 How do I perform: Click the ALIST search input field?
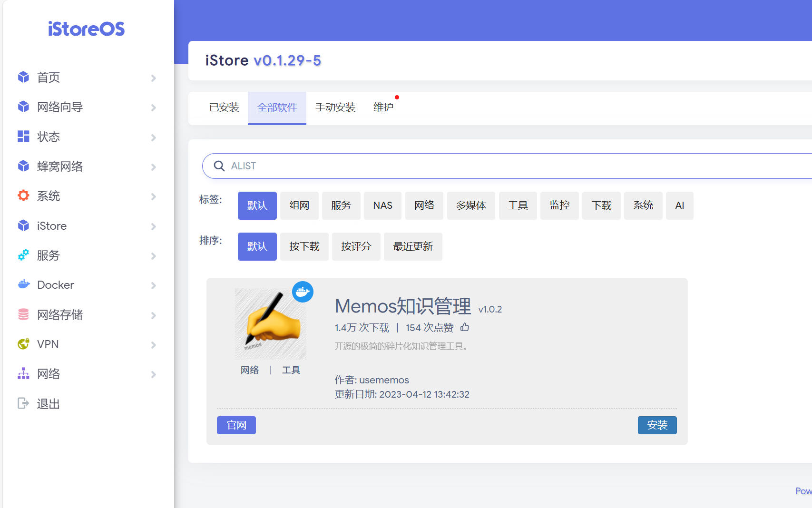click(476, 166)
